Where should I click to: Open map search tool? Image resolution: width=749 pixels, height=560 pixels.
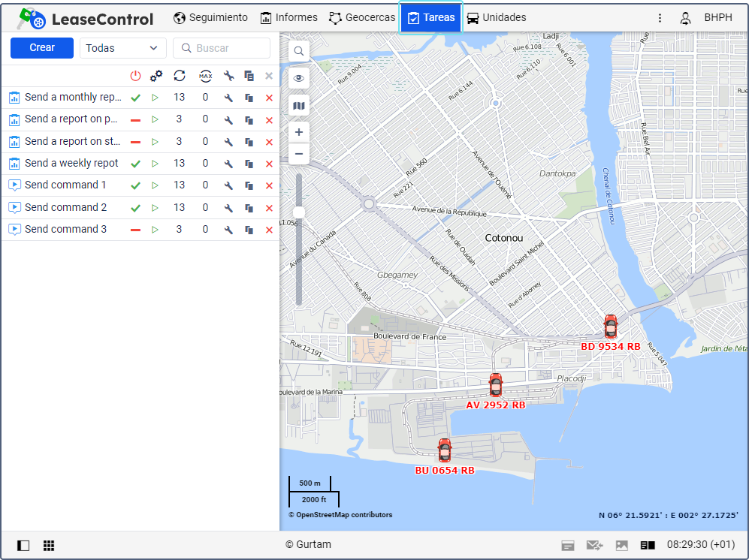tap(299, 51)
